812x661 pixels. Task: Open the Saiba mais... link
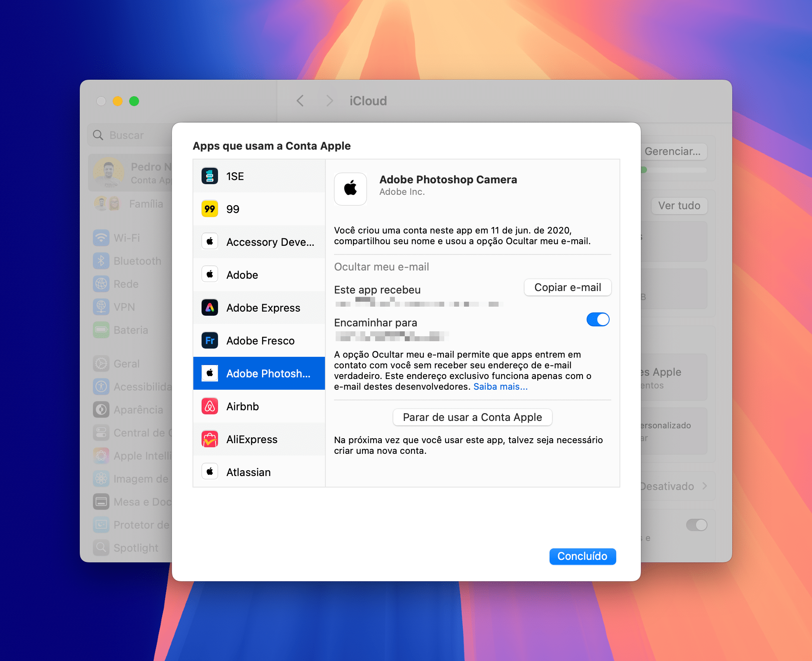(500, 386)
